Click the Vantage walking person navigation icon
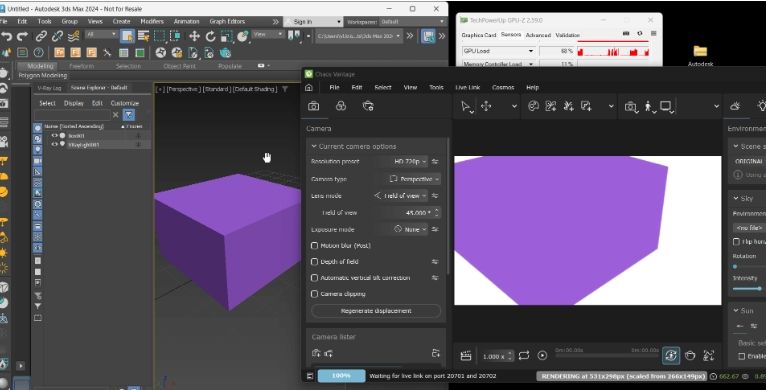766x390 pixels. click(x=649, y=107)
